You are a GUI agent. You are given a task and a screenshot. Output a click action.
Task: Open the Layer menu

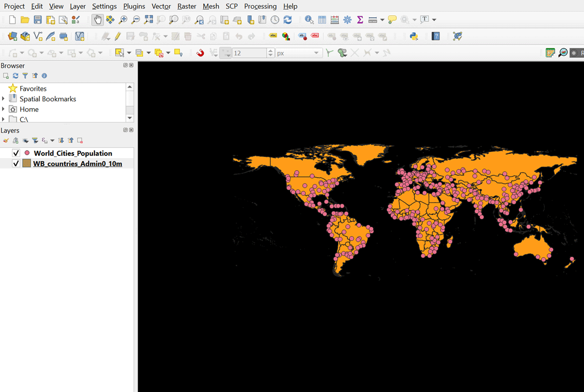(78, 6)
